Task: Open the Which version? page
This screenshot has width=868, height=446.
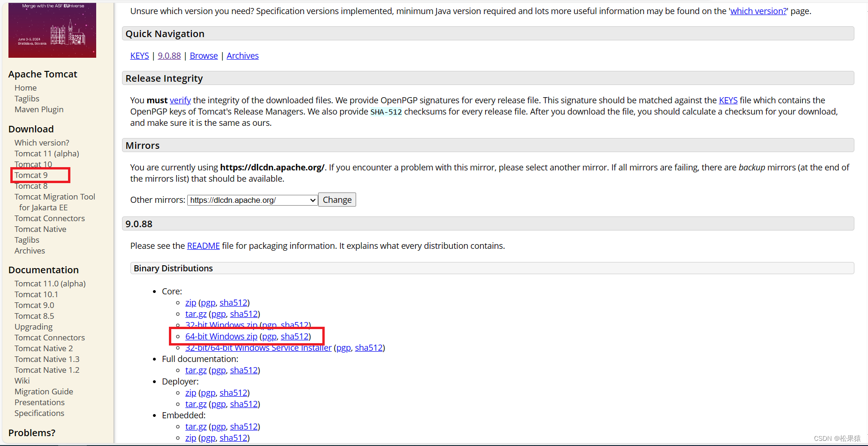Action: point(41,142)
